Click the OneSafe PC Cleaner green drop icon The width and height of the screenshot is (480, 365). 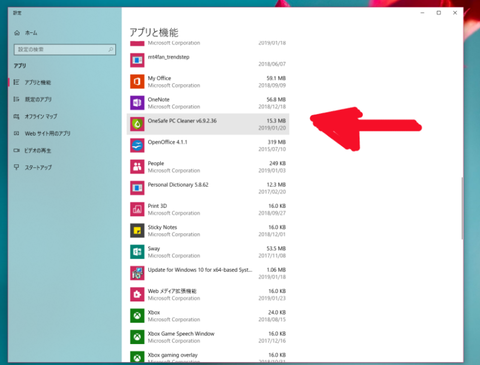(137, 124)
